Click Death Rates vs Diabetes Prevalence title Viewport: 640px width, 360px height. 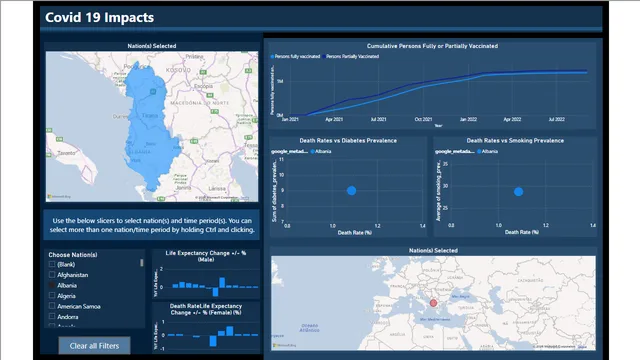pyautogui.click(x=348, y=140)
